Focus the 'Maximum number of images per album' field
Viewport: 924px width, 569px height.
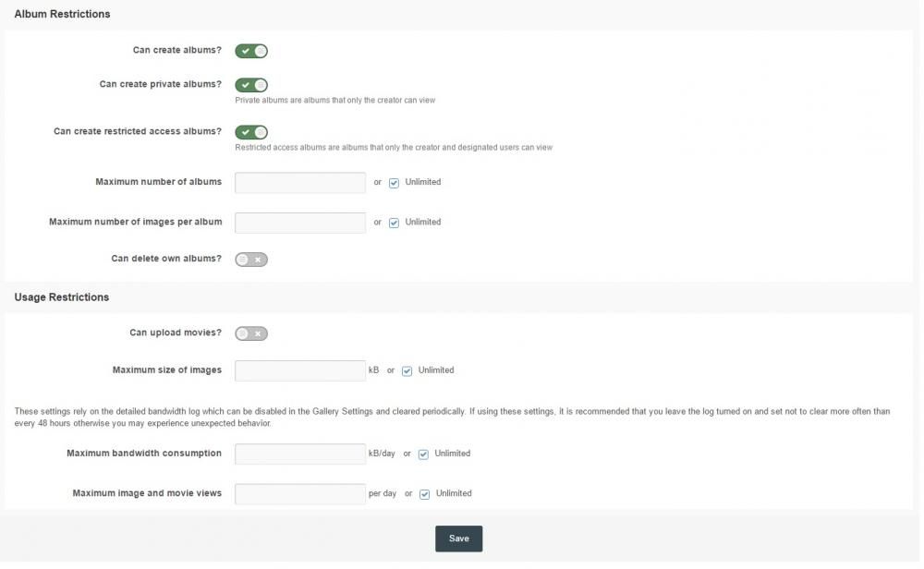300,223
